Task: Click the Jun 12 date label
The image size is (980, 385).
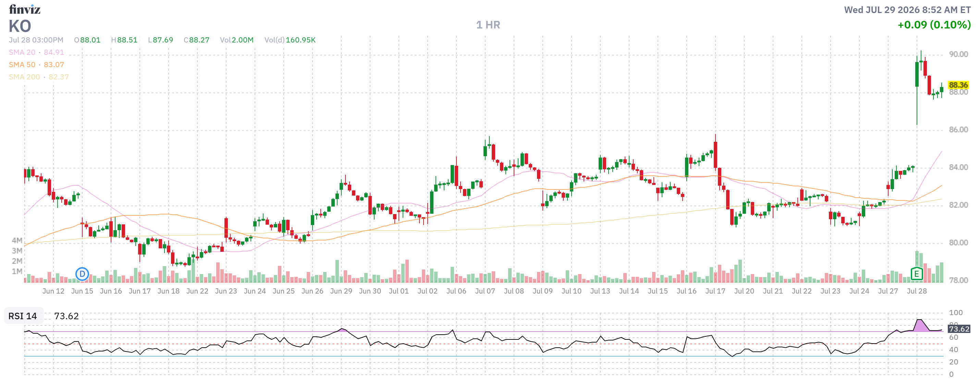Action: [x=53, y=291]
